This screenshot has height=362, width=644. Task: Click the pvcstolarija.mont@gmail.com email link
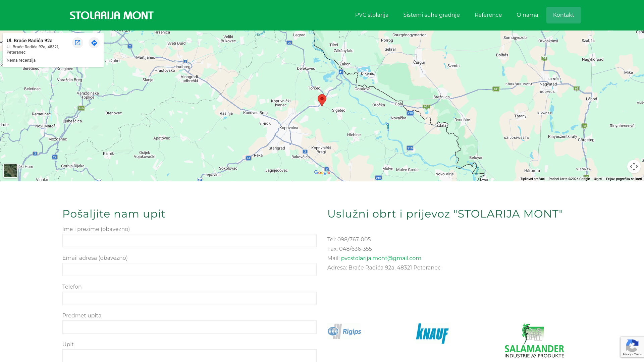381,258
